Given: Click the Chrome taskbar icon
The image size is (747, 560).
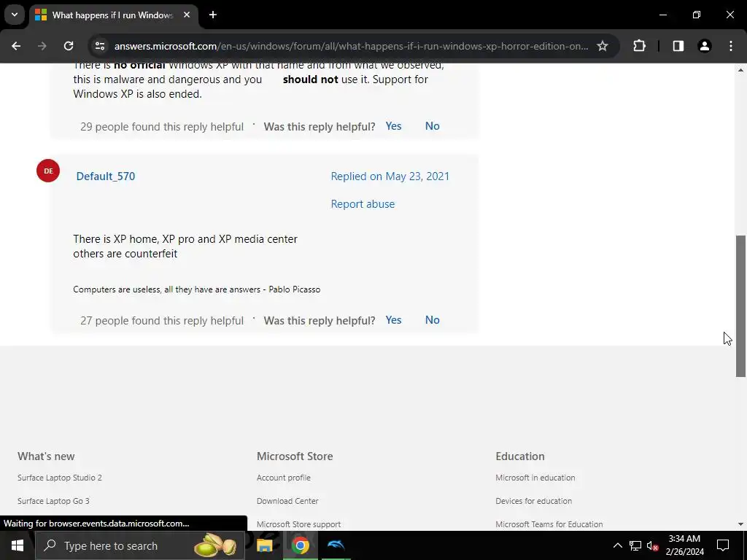Looking at the screenshot, I should click(300, 545).
